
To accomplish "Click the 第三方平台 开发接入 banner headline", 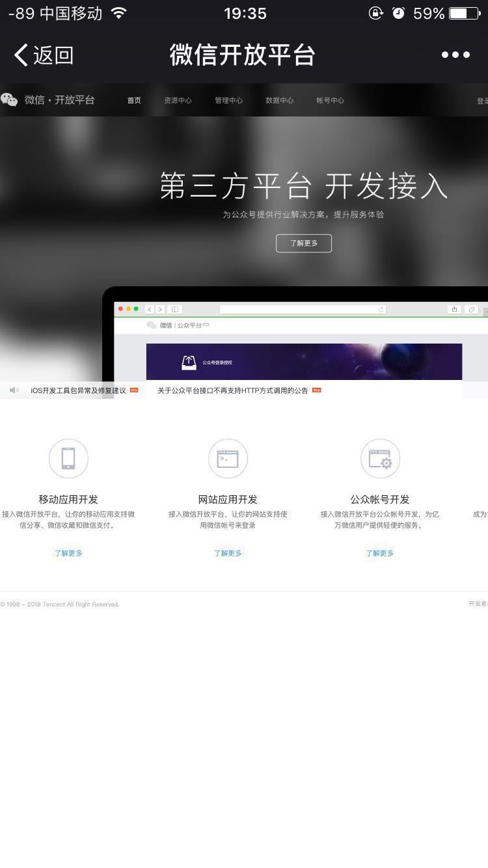I will [304, 186].
